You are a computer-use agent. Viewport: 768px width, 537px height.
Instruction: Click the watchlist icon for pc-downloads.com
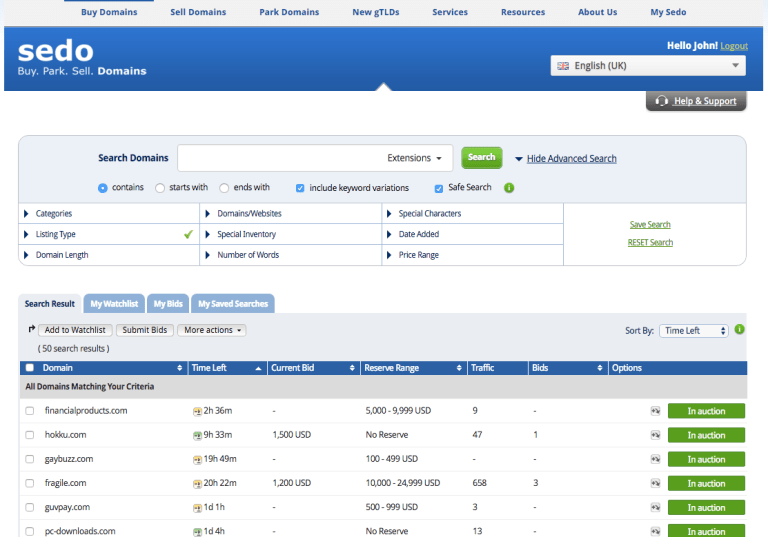[655, 531]
